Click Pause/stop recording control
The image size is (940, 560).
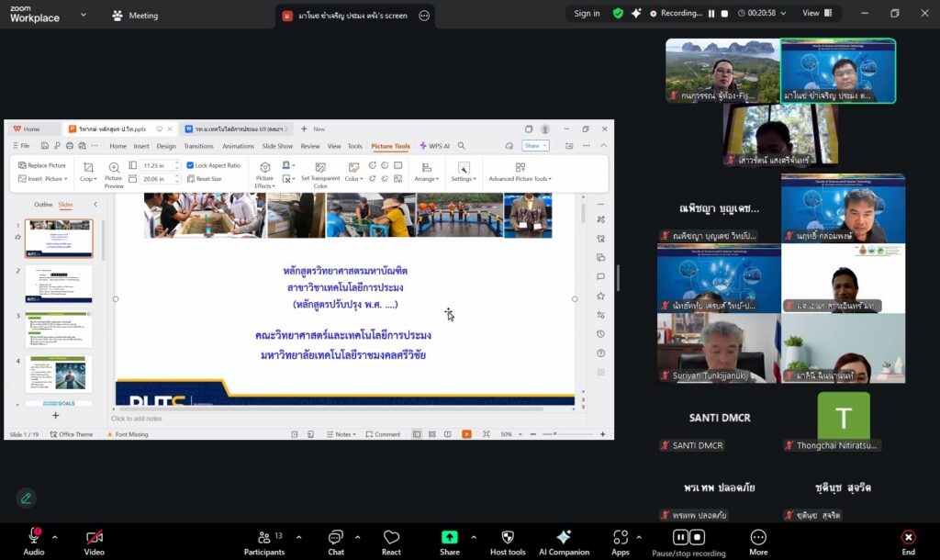683,538
